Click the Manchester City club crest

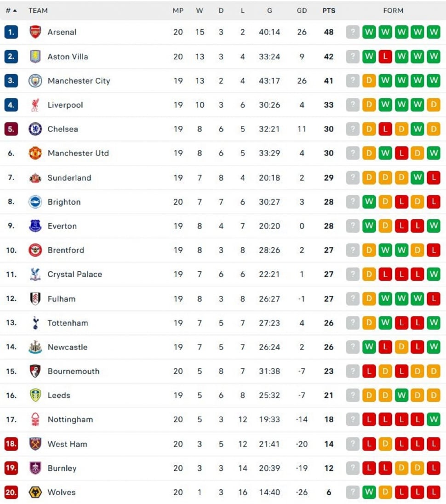(x=36, y=80)
